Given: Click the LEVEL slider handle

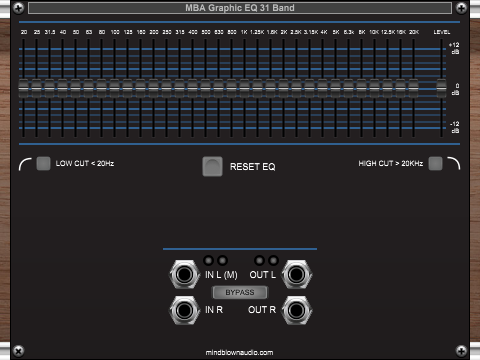Looking at the screenshot, I should tap(442, 88).
